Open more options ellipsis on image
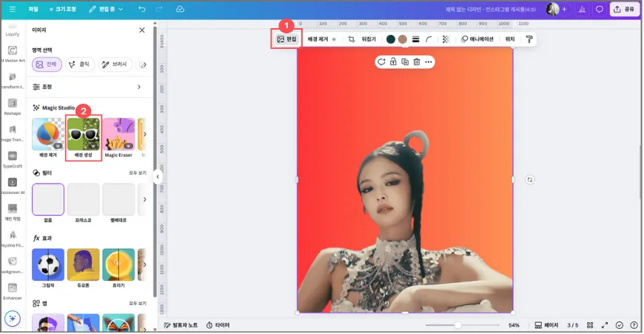The image size is (644, 334). click(429, 61)
